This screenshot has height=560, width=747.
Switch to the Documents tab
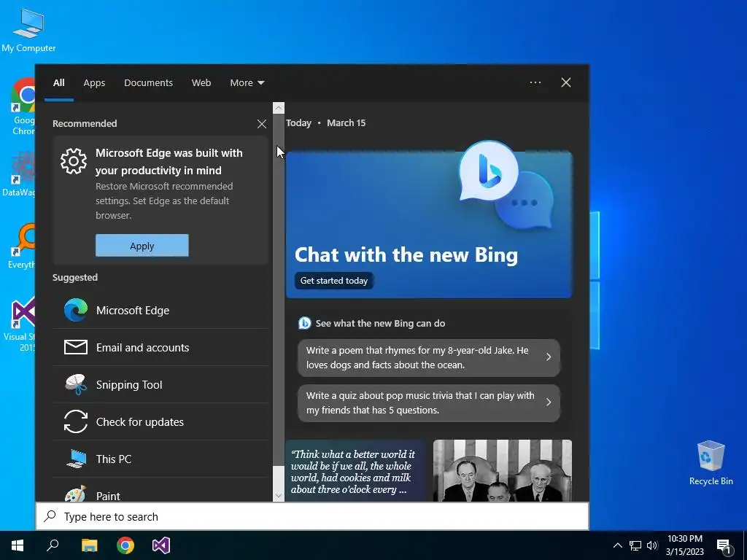pos(149,83)
